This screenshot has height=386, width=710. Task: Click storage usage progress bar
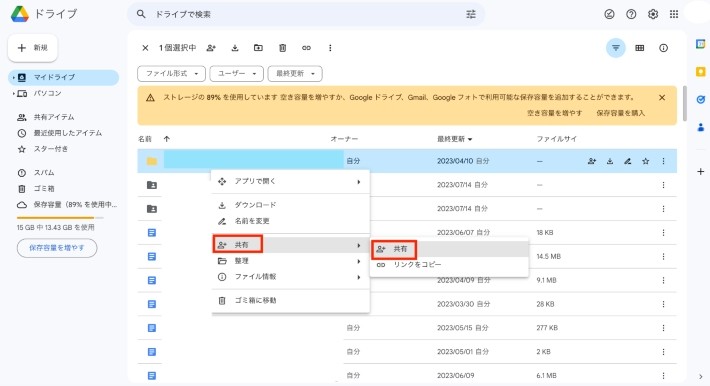(x=60, y=218)
